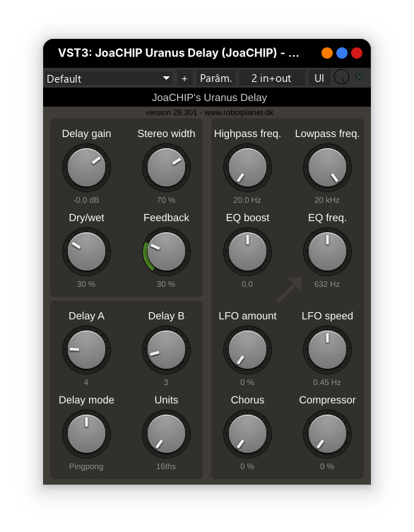Viewport: 414px width, 532px height.
Task: Click the Units knob
Action: 166,434
